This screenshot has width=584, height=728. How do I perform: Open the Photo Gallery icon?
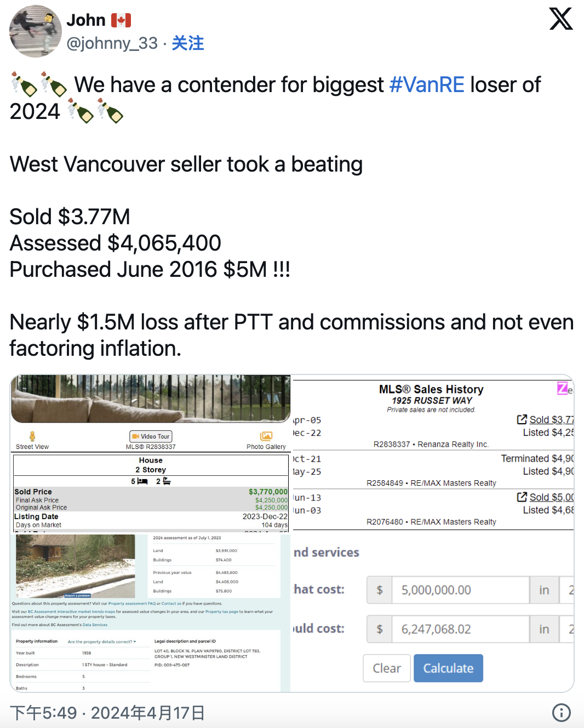pyautogui.click(x=266, y=436)
